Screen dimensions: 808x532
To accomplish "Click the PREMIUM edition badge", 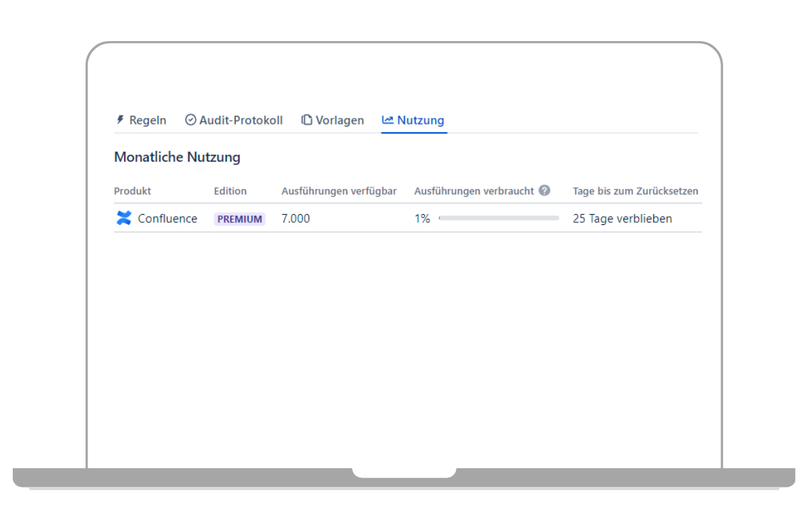I will click(x=240, y=219).
